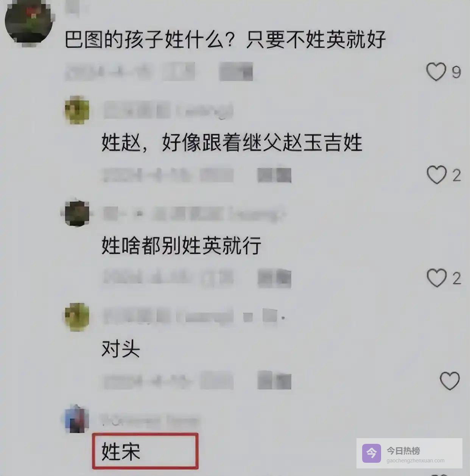Select the highlighted 姓宋 reply text
Screen dimensions: 470x476
[121, 451]
